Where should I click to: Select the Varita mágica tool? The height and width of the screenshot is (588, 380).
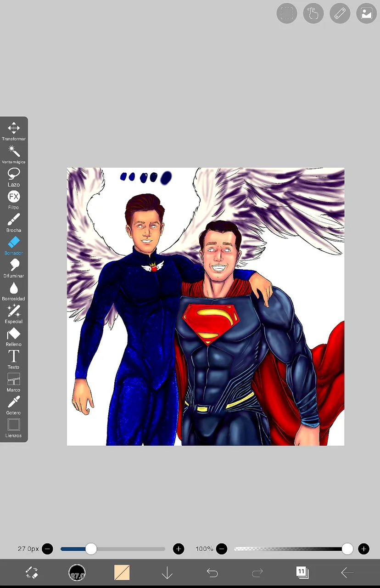14,154
